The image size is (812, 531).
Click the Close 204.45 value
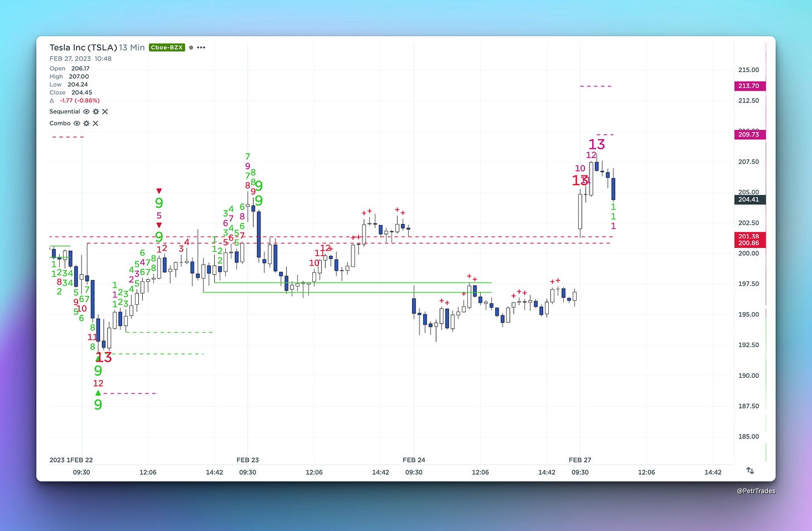click(x=81, y=92)
